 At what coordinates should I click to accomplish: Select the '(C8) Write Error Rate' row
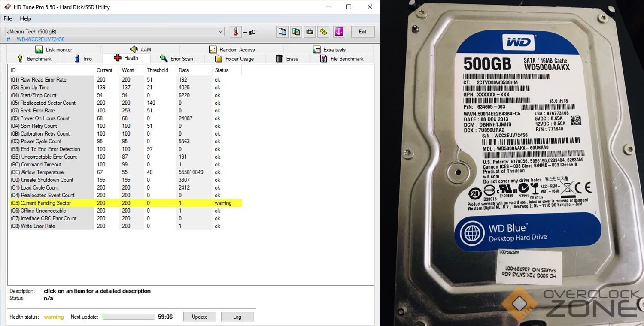click(125, 226)
